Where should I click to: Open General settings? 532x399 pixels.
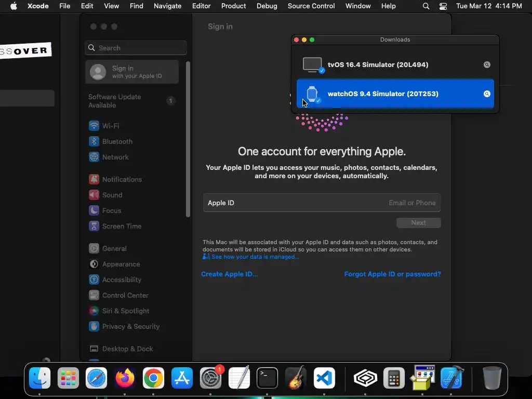(108, 249)
